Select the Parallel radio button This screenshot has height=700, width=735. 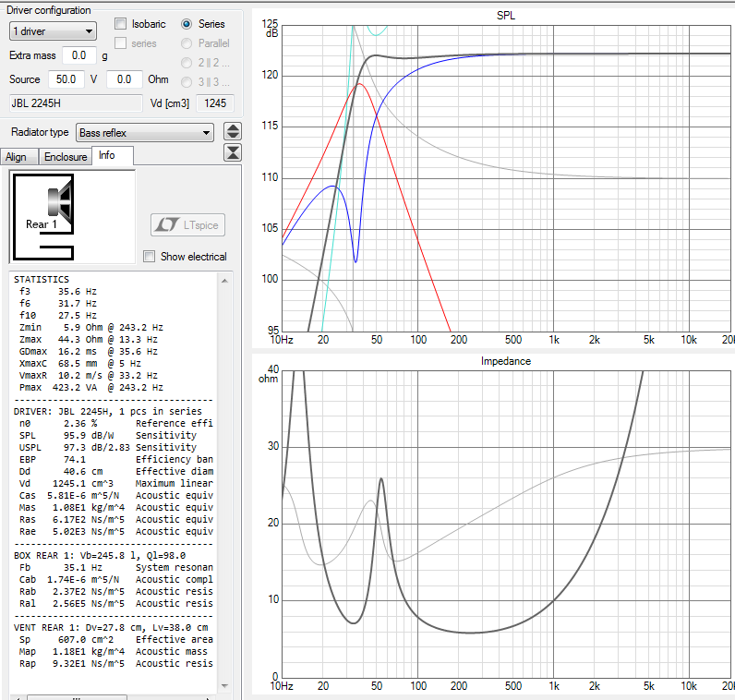coord(187,43)
